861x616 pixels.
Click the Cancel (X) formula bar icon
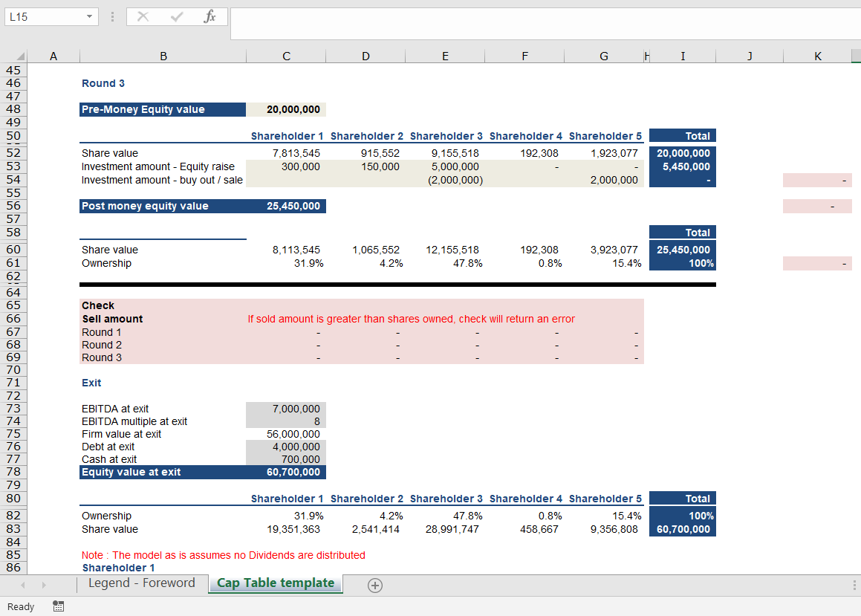[143, 16]
